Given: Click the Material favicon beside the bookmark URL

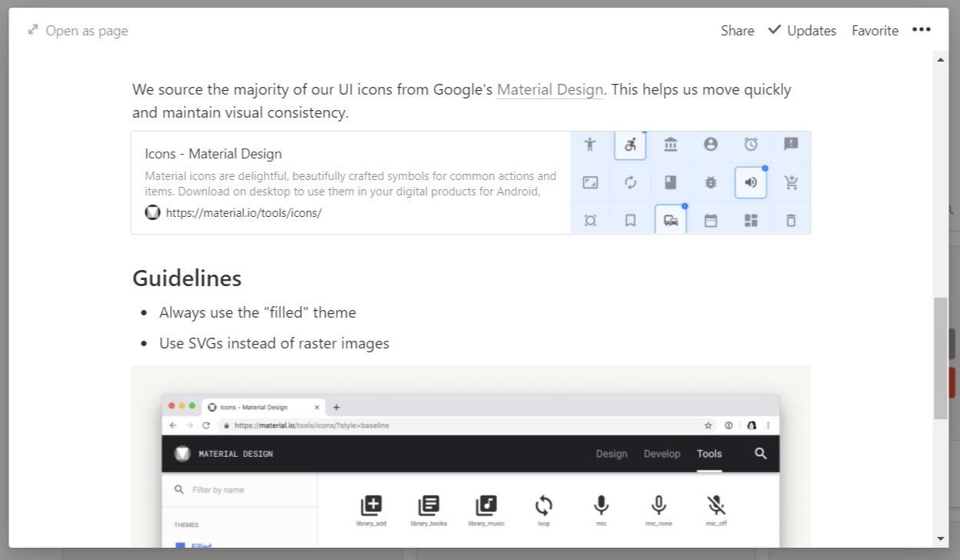Looking at the screenshot, I should 152,212.
